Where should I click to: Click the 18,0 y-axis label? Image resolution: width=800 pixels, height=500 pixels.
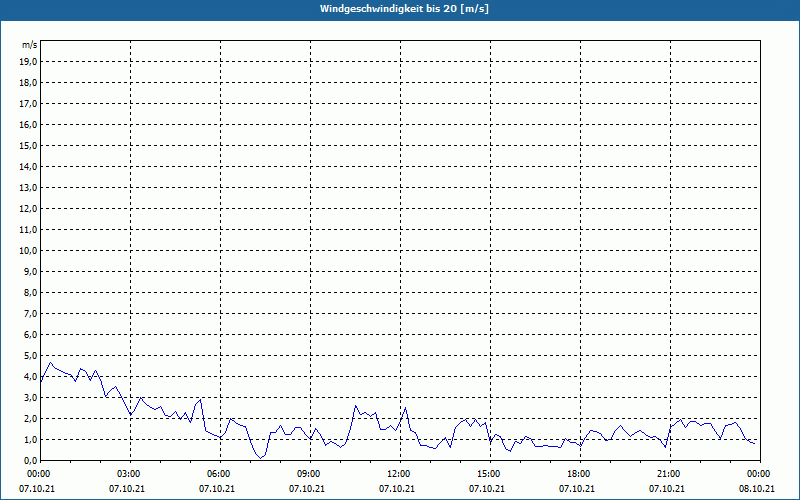coord(28,83)
